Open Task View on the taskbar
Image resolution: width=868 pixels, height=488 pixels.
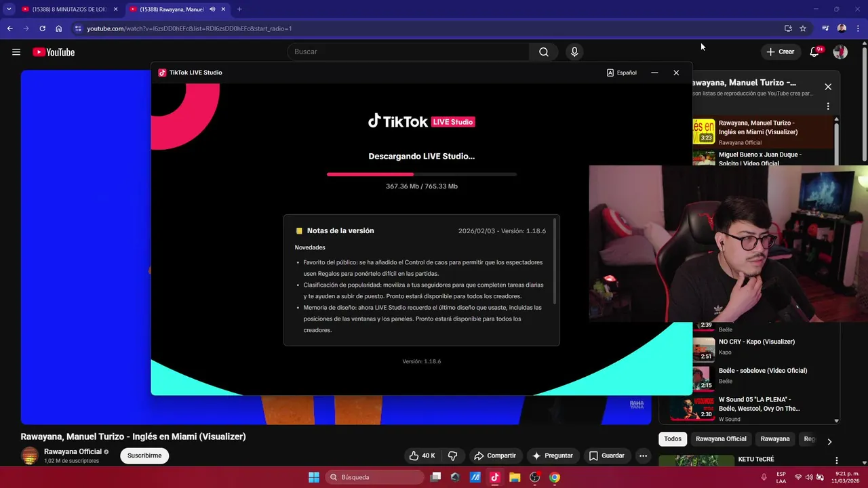436,477
